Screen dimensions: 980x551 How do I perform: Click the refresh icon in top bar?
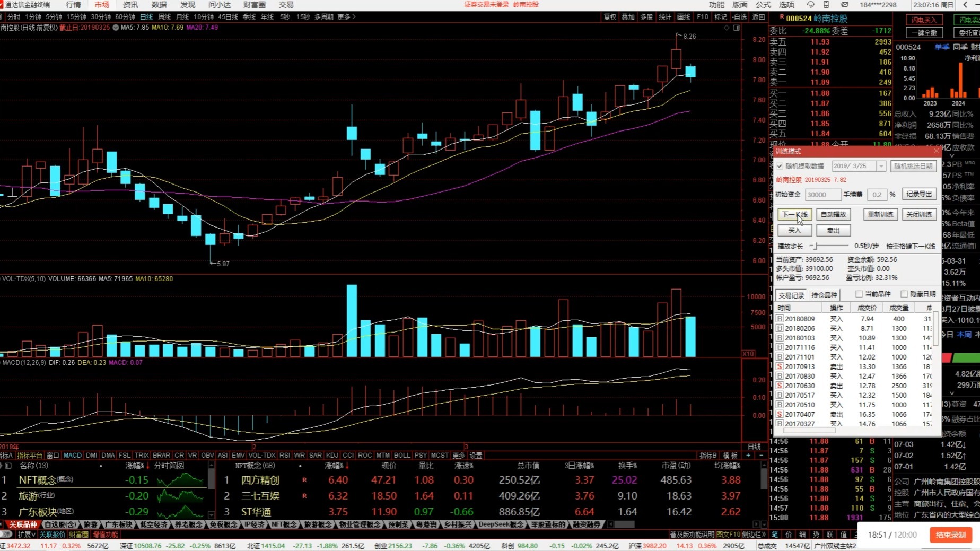pos(810,5)
